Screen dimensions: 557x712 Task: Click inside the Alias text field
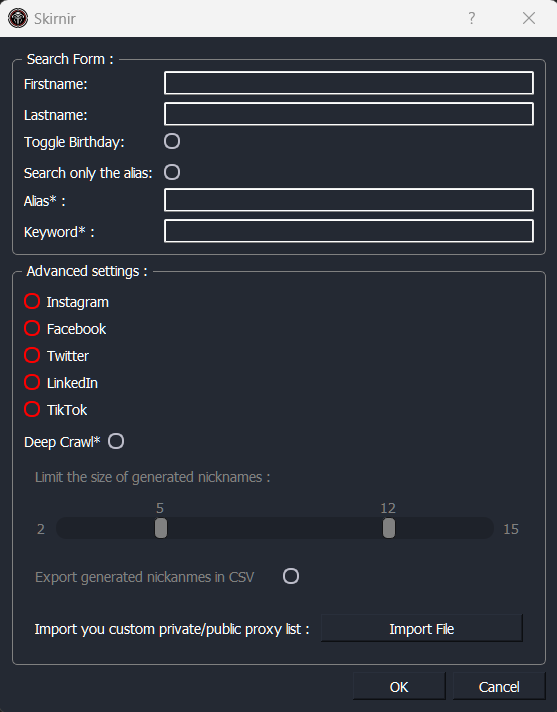pos(349,200)
